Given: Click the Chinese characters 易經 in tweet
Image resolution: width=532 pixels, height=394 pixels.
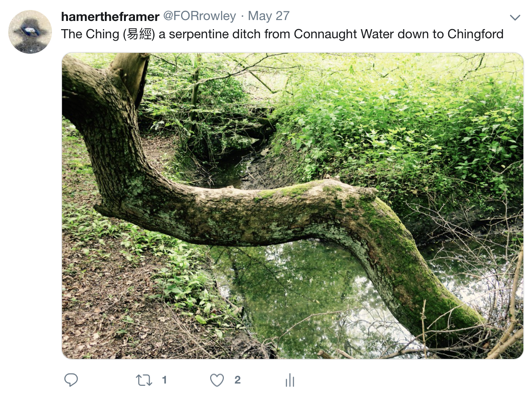Looking at the screenshot, I should (139, 34).
